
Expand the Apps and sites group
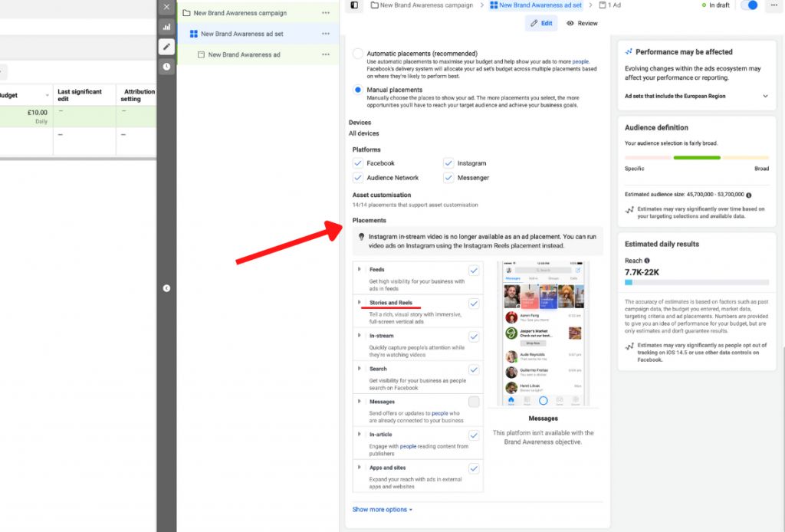point(360,468)
